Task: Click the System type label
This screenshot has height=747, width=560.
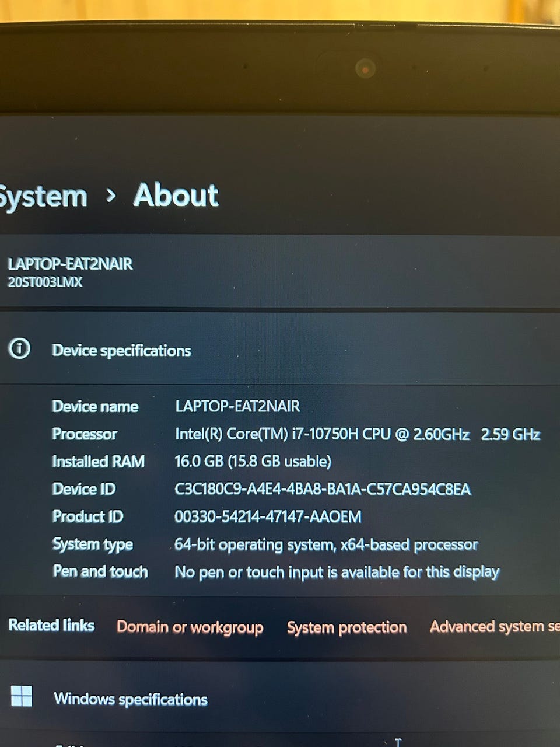Action: point(93,544)
